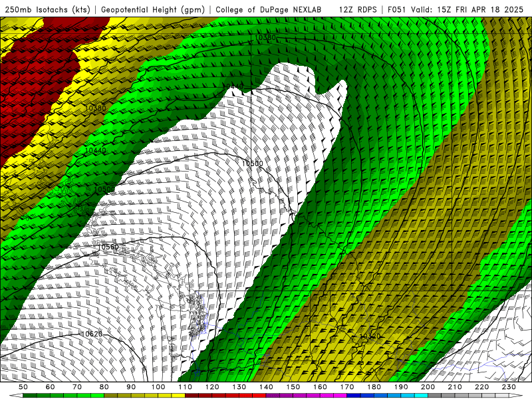Click the 70 value on the color scale
This screenshot has height=399, width=532.
[77, 387]
